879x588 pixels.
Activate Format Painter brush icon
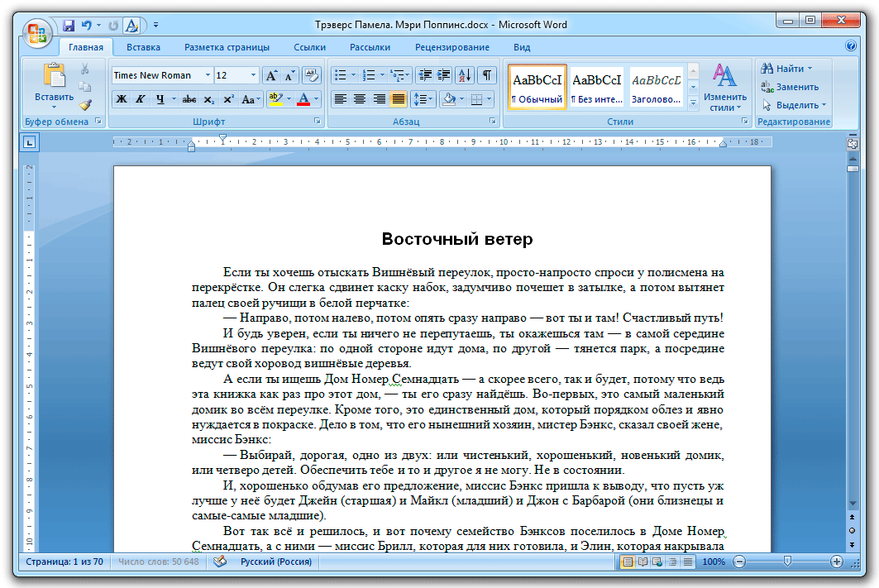click(x=84, y=105)
